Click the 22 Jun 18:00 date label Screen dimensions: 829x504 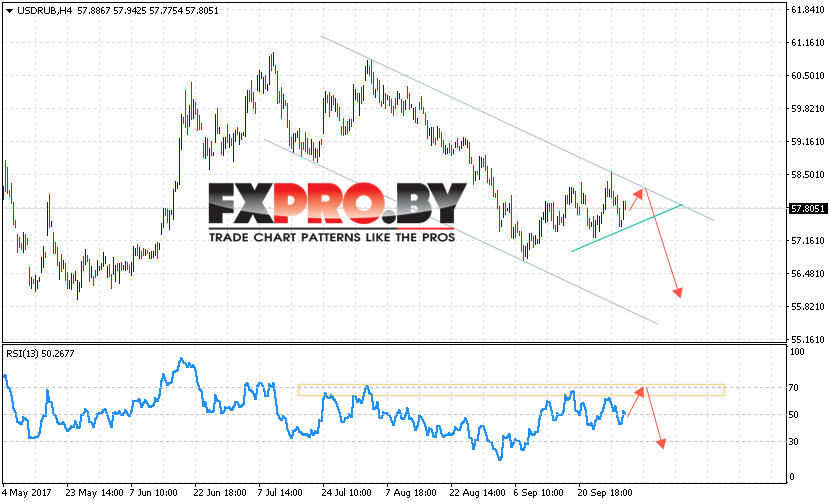[x=220, y=493]
